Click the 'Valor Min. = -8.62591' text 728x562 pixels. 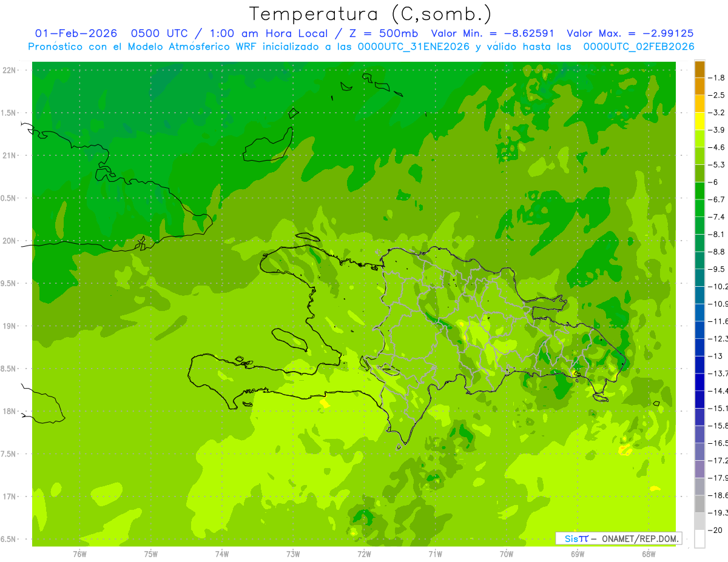[492, 33]
